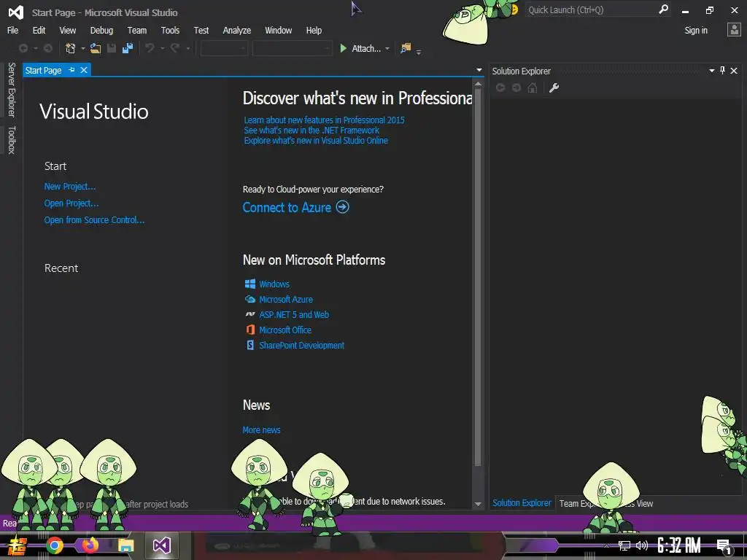Screen dimensions: 747x560
Task: Click the Start Page scrollbar down arrow
Action: [x=478, y=504]
